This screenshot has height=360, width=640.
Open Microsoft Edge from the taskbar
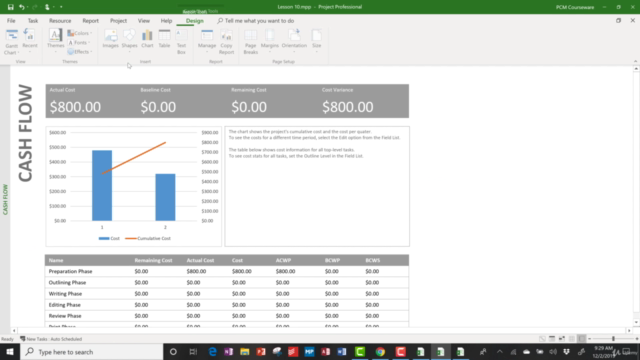click(x=212, y=352)
